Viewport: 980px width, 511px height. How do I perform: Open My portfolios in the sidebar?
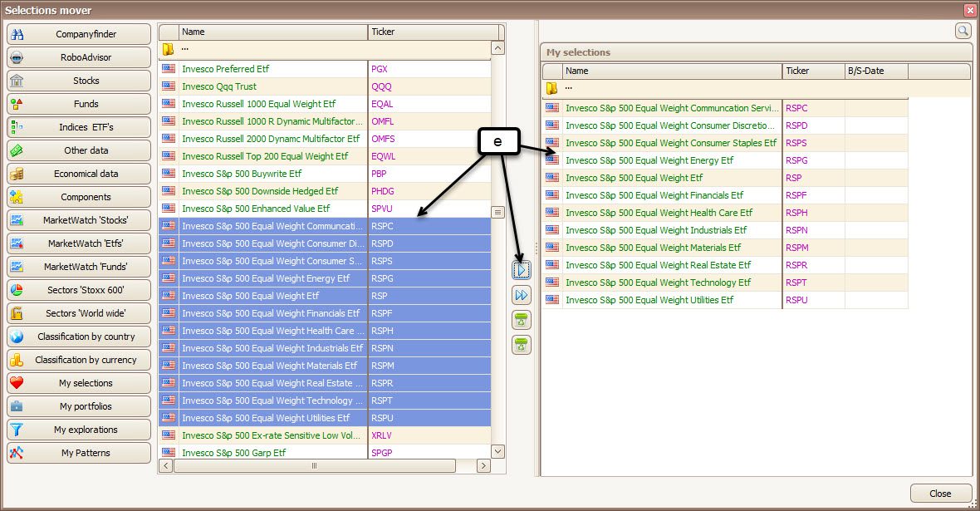(79, 406)
